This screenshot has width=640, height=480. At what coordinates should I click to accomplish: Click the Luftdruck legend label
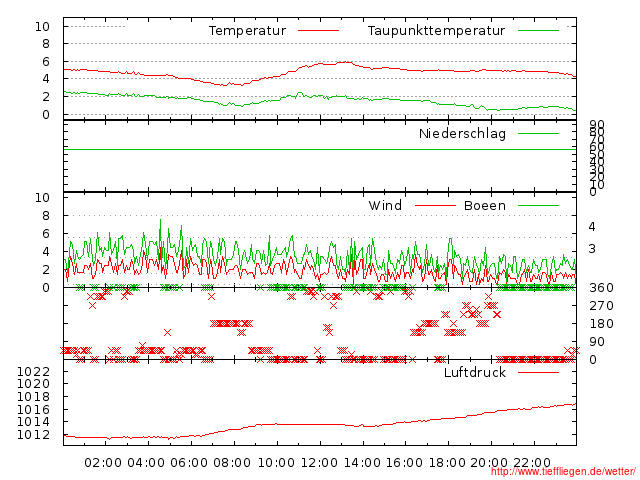[475, 372]
